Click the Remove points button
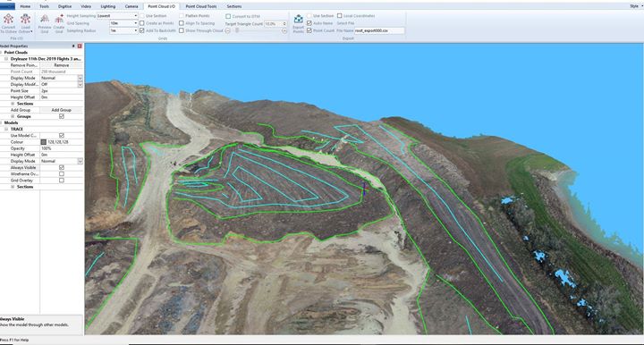 62,65
